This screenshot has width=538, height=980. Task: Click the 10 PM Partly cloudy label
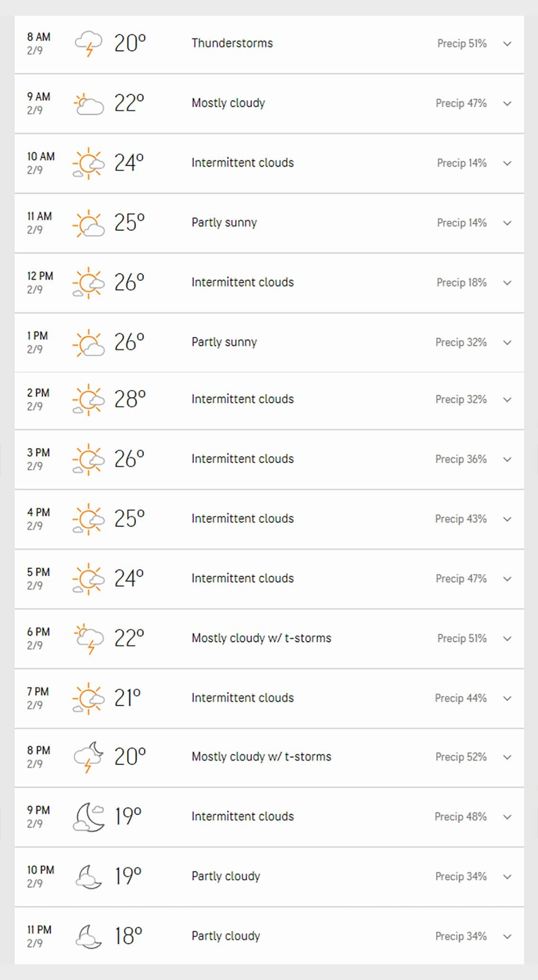point(226,876)
